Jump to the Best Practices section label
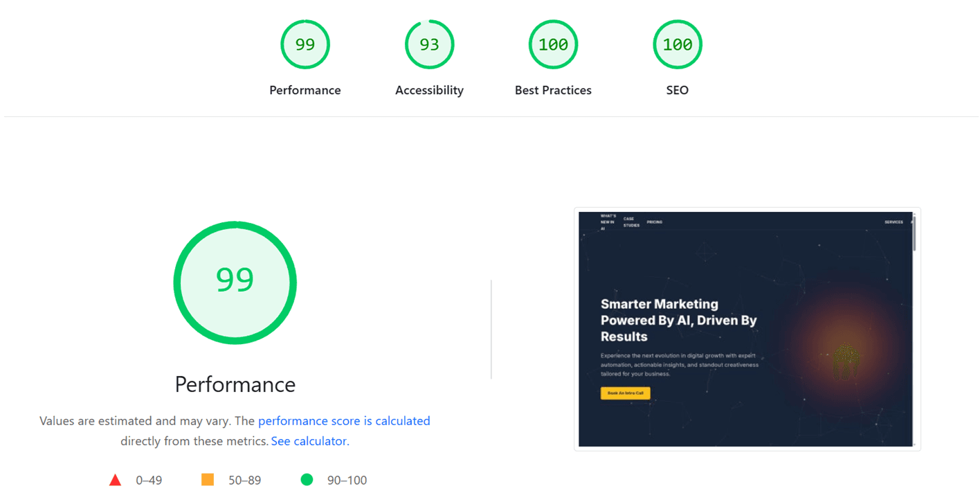 pos(553,90)
